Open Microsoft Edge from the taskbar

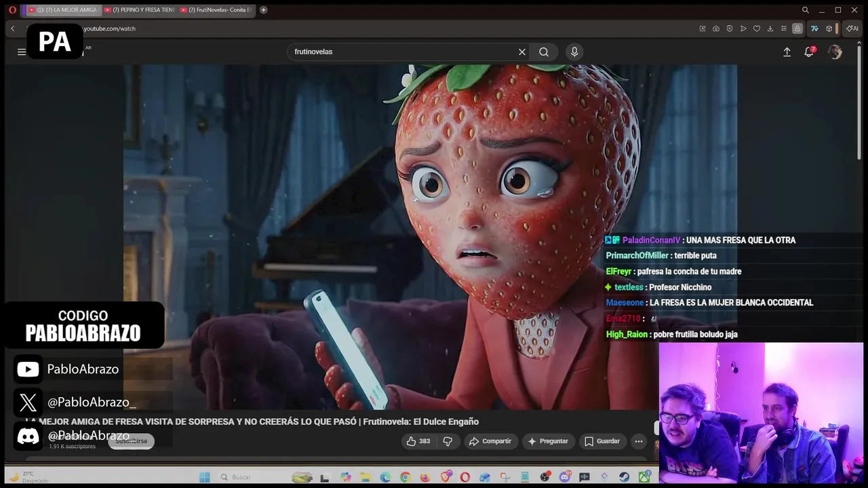tap(385, 477)
